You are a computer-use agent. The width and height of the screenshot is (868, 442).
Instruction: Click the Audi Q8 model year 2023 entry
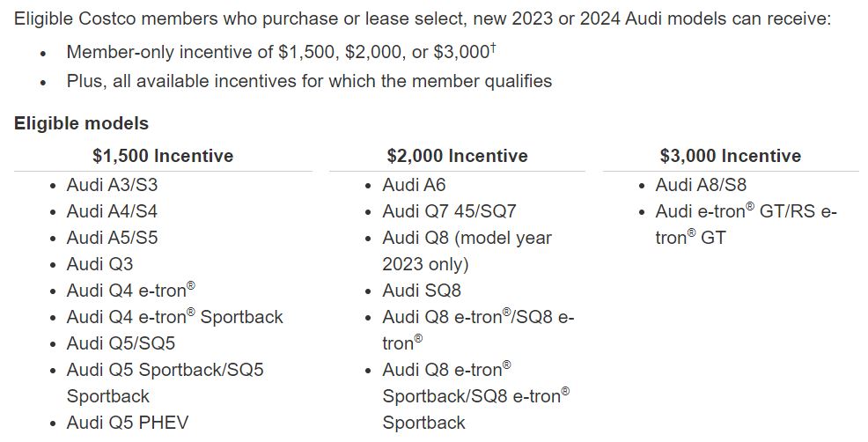pyautogui.click(x=467, y=251)
